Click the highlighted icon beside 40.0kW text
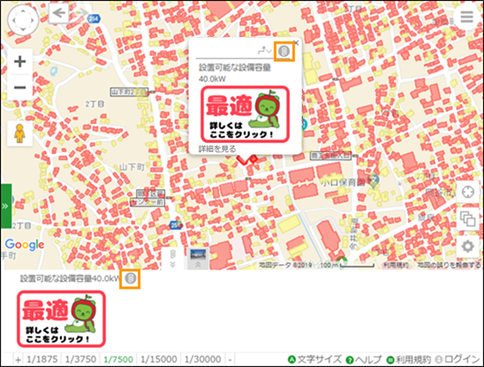This screenshot has height=367, width=484. (x=131, y=279)
